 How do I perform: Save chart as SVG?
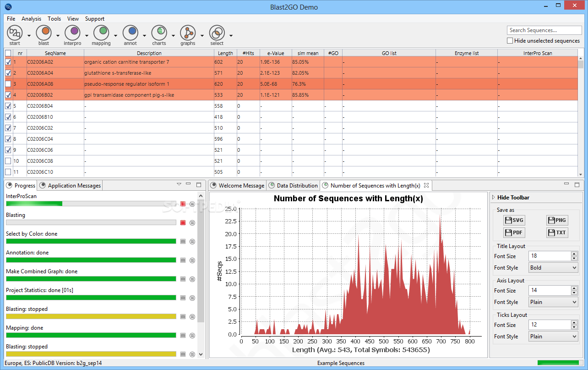[514, 220]
